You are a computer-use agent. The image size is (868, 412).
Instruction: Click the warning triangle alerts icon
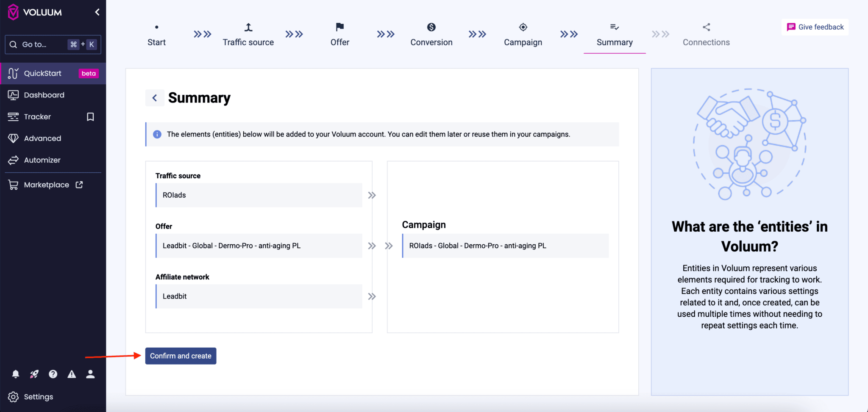tap(72, 374)
